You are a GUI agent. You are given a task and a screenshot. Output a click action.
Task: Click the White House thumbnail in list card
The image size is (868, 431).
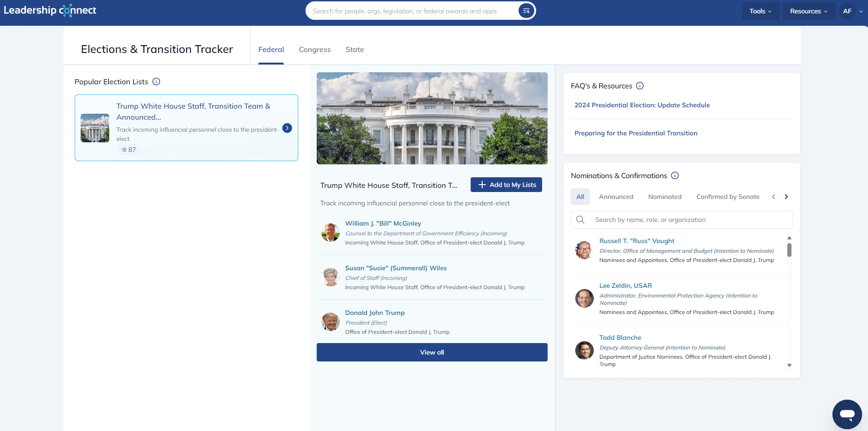pyautogui.click(x=95, y=128)
